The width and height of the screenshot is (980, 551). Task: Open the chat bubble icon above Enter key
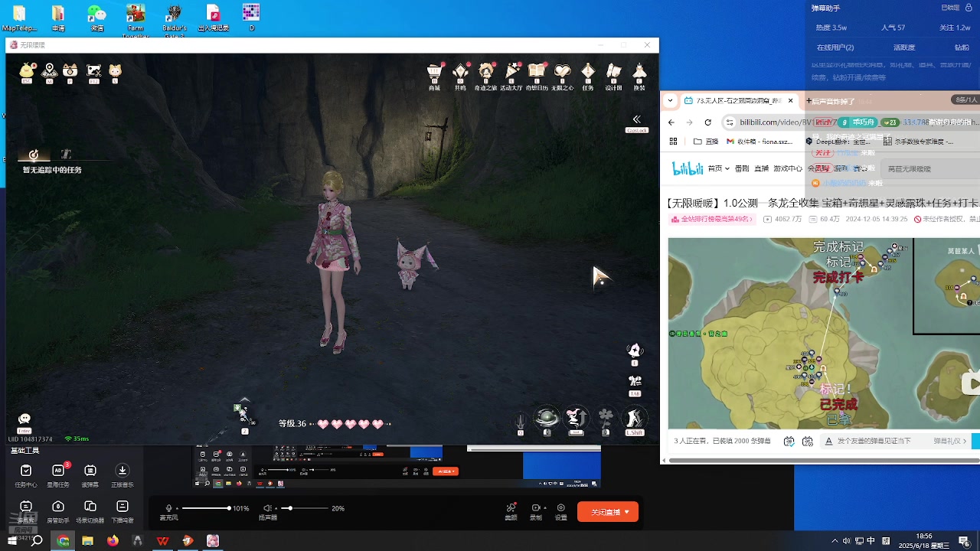[x=24, y=419]
